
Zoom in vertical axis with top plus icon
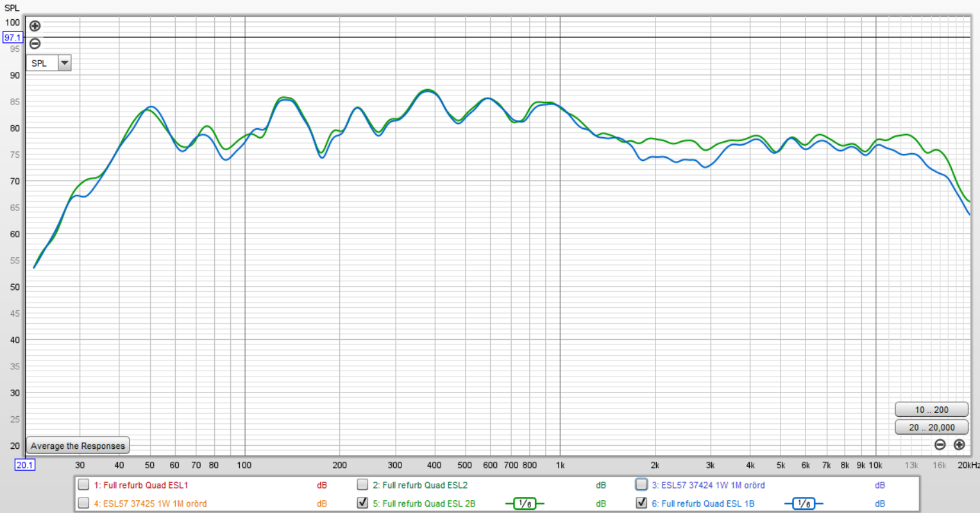pyautogui.click(x=35, y=26)
